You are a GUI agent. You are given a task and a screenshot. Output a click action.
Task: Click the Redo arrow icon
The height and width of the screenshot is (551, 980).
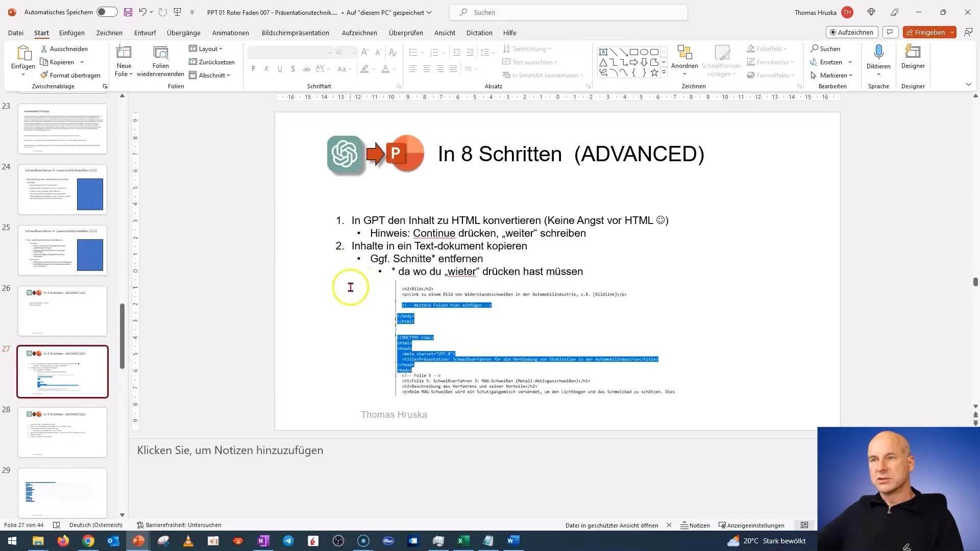pyautogui.click(x=162, y=12)
